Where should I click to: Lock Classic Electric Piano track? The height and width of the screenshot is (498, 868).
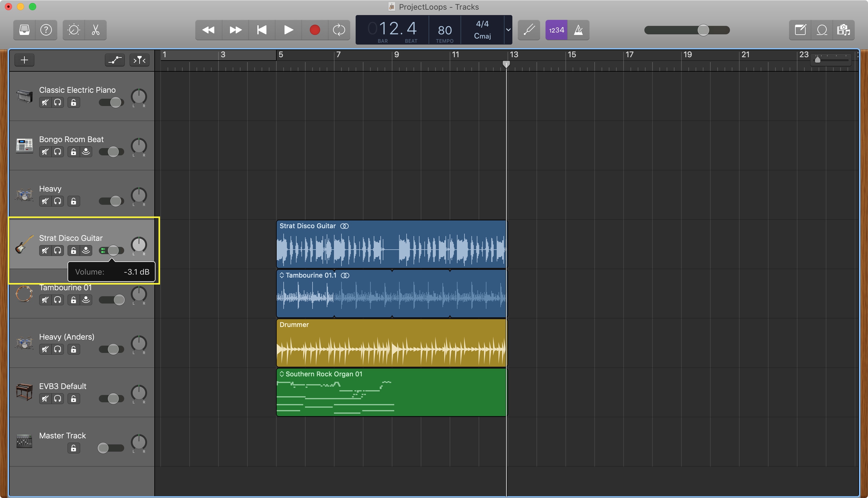73,102
